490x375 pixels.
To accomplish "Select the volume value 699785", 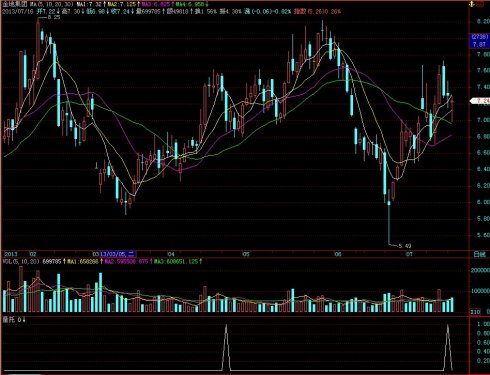I will pyautogui.click(x=52, y=262).
